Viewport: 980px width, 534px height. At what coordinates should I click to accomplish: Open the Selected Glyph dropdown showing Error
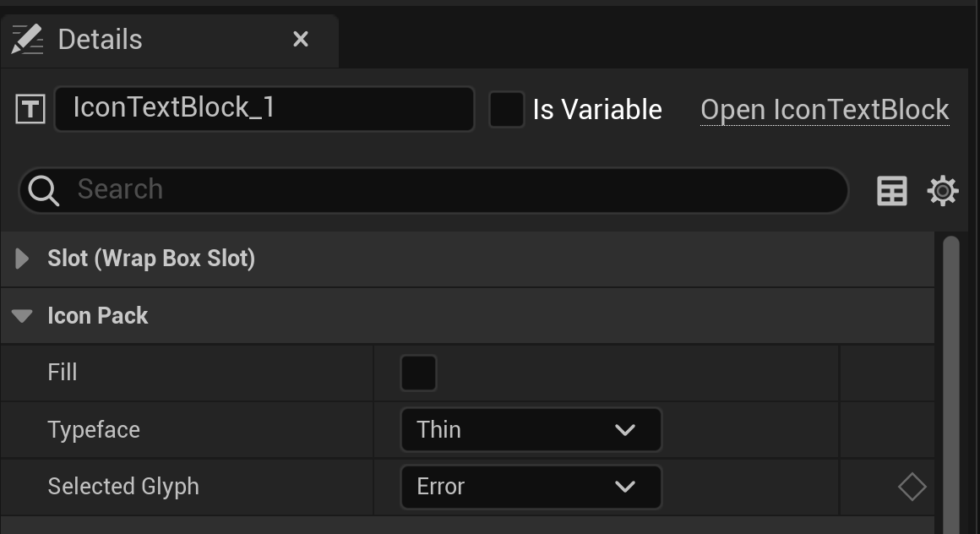531,487
